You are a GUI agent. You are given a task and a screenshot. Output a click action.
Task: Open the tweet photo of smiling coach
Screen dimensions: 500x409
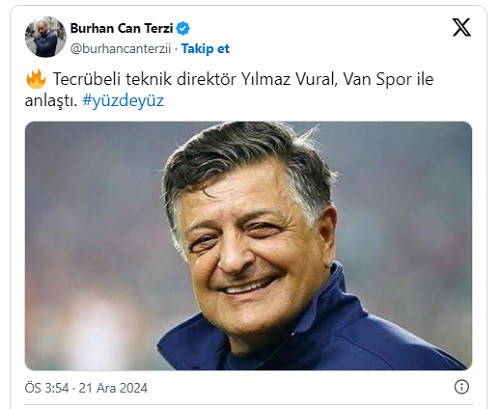[x=248, y=246]
